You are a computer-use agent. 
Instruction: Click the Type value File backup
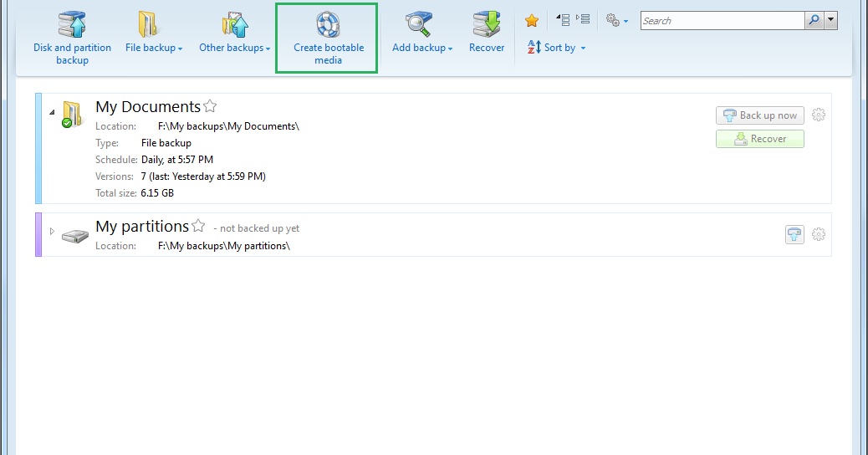pos(166,143)
